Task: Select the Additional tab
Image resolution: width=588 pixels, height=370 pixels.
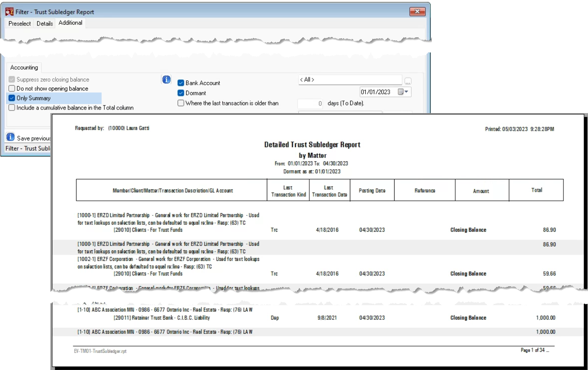Action: click(70, 23)
